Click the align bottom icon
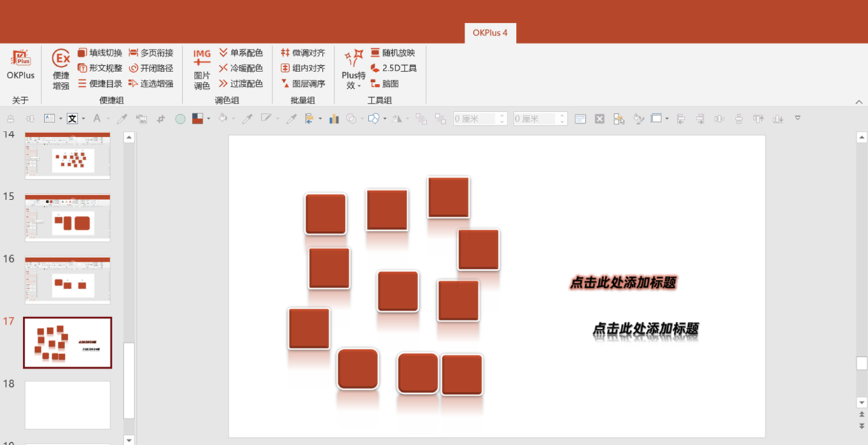The height and width of the screenshot is (445, 868). tap(778, 119)
